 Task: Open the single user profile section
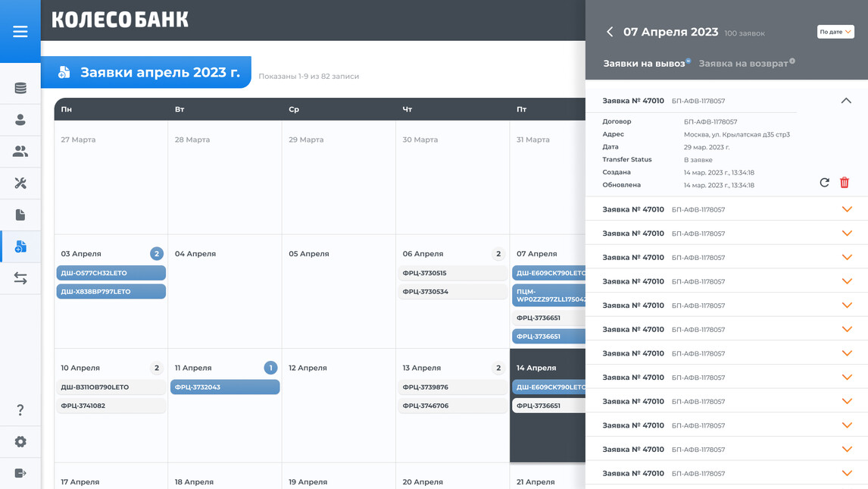[20, 120]
